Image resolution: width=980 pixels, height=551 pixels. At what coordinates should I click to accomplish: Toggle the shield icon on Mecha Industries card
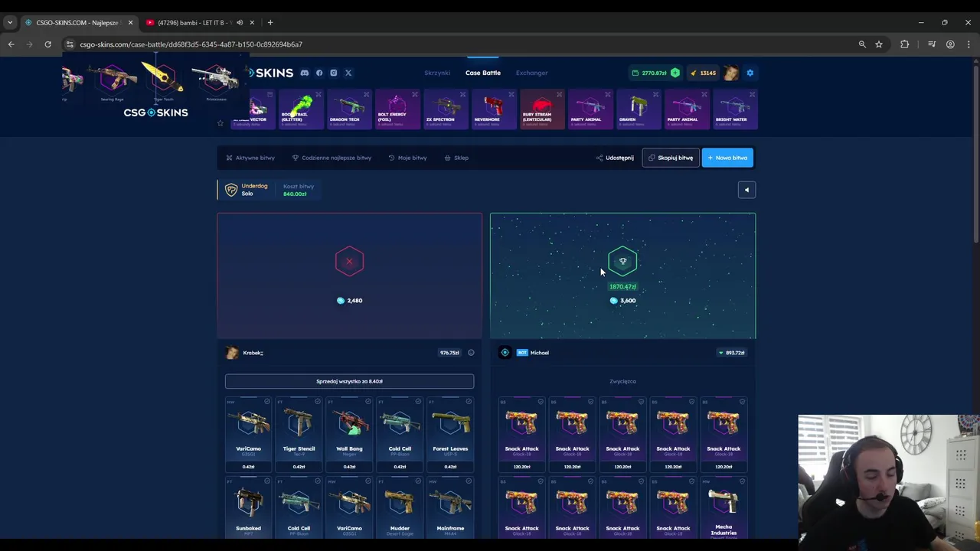click(x=743, y=481)
